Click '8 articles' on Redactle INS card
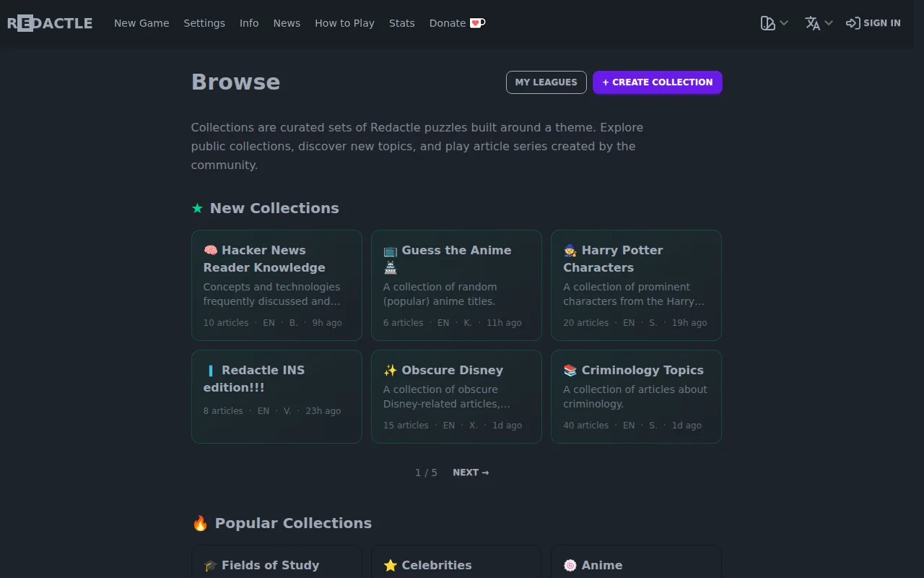Image resolution: width=924 pixels, height=578 pixels. coord(223,411)
